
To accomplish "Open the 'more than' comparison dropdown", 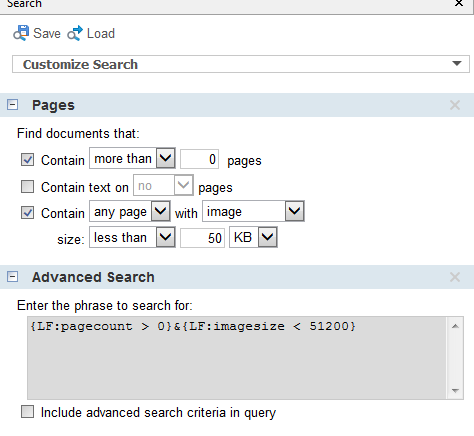I will point(166,158).
